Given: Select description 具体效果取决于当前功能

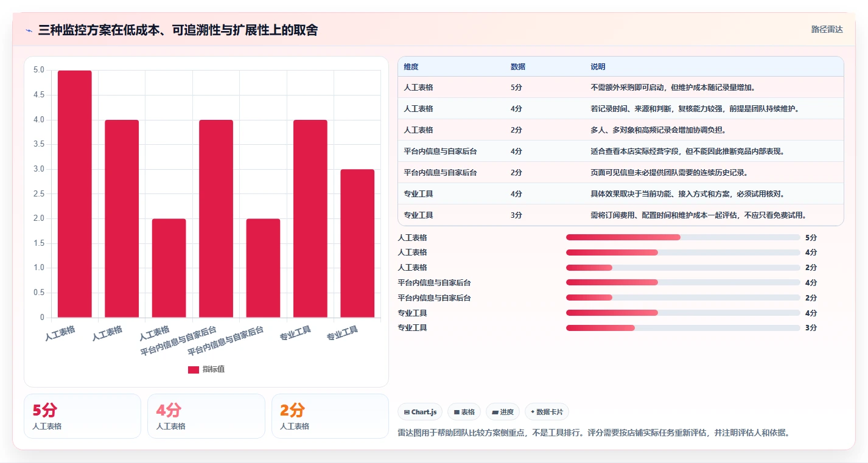Looking at the screenshot, I should 687,194.
